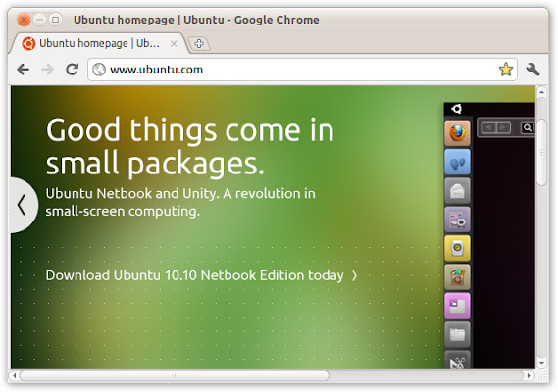Open the Chrome wrench menu
The image size is (558, 392).
pyautogui.click(x=533, y=70)
